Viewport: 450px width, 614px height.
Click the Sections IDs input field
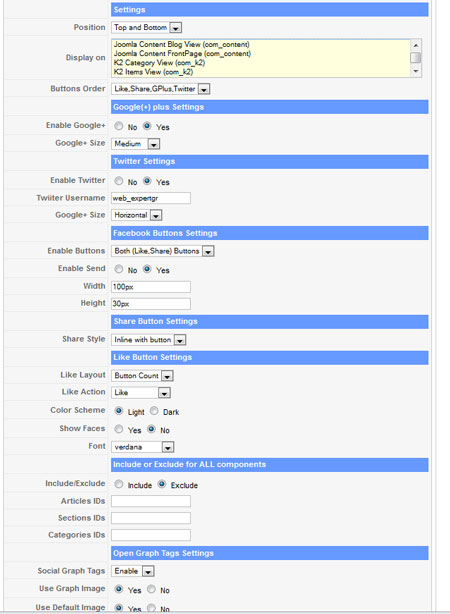point(151,518)
